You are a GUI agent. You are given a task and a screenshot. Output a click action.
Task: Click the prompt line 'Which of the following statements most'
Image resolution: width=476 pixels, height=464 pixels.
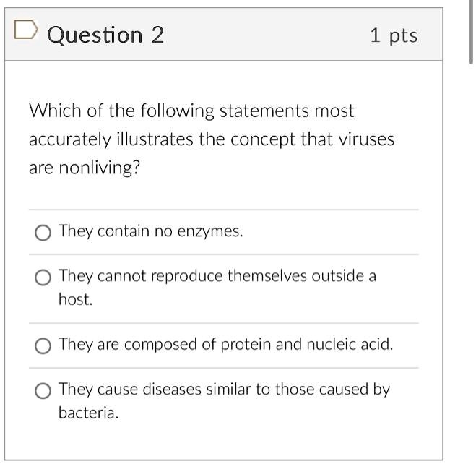coord(191,111)
